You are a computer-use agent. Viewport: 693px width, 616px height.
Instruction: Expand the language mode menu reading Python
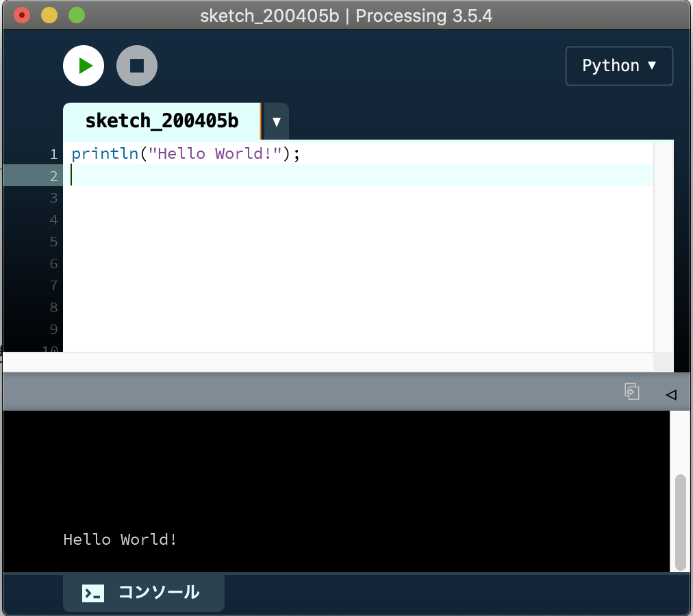[x=618, y=66]
